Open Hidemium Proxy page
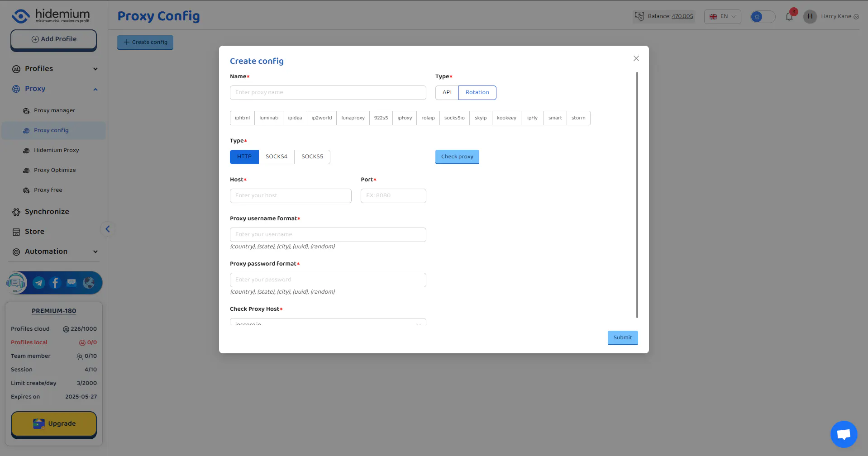Image resolution: width=868 pixels, height=456 pixels. coord(56,150)
